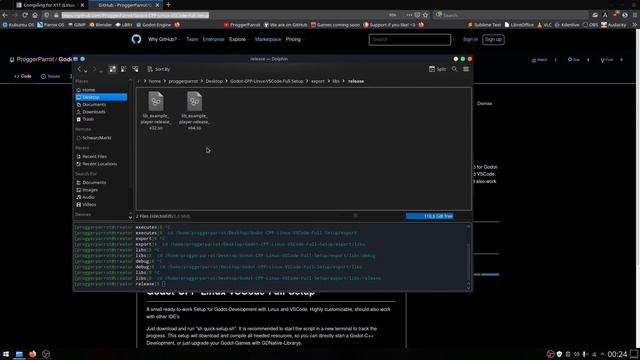Select Desktop in Dolphin places panel
The height and width of the screenshot is (360, 640).
tap(101, 97)
